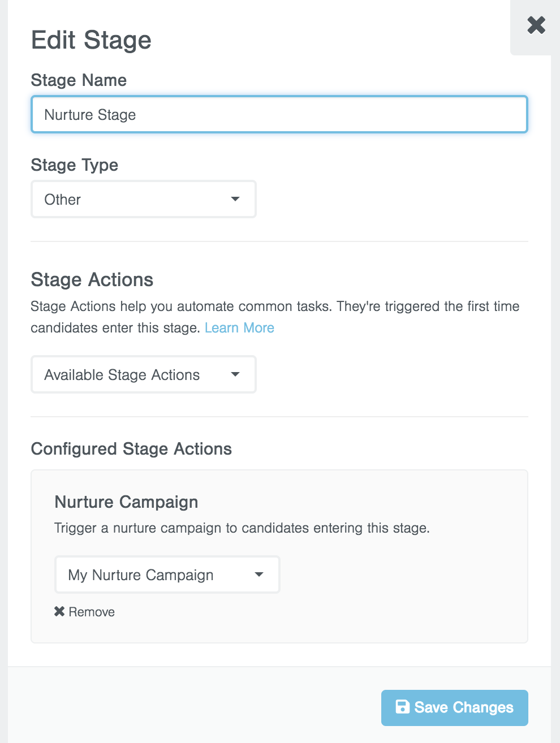Expand the Available Stage Actions dropdown

coord(143,374)
